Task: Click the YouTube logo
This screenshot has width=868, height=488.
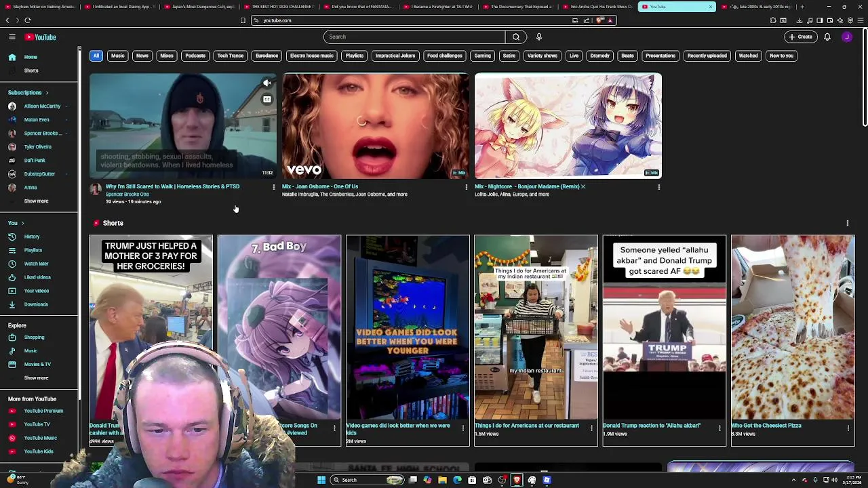Action: (41, 37)
